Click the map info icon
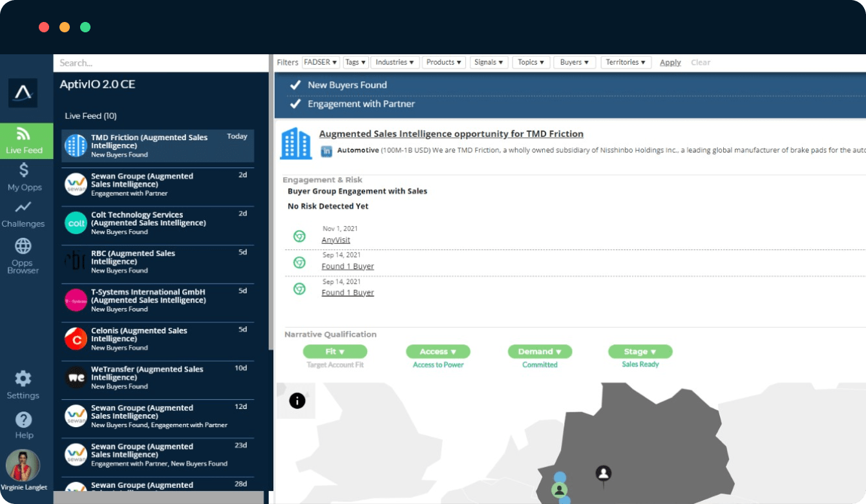Screen dimensions: 866x504 [297, 401]
